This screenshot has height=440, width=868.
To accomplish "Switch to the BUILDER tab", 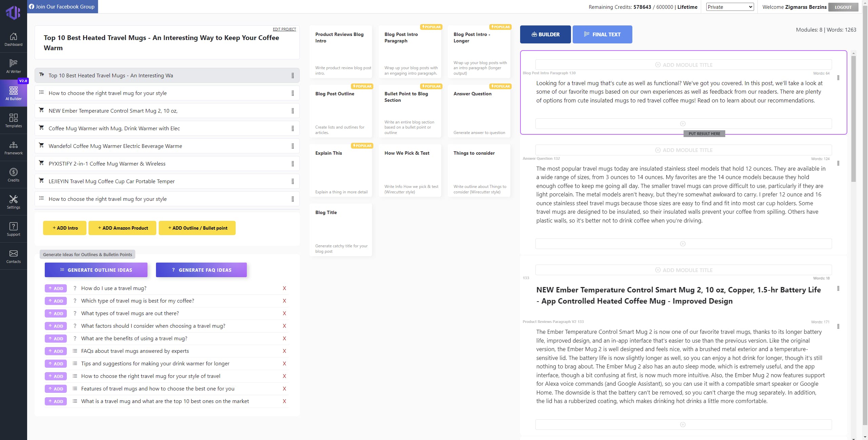I will pos(545,35).
